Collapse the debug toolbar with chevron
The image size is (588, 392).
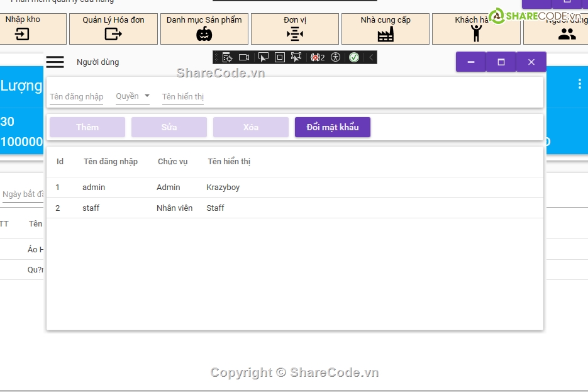371,57
